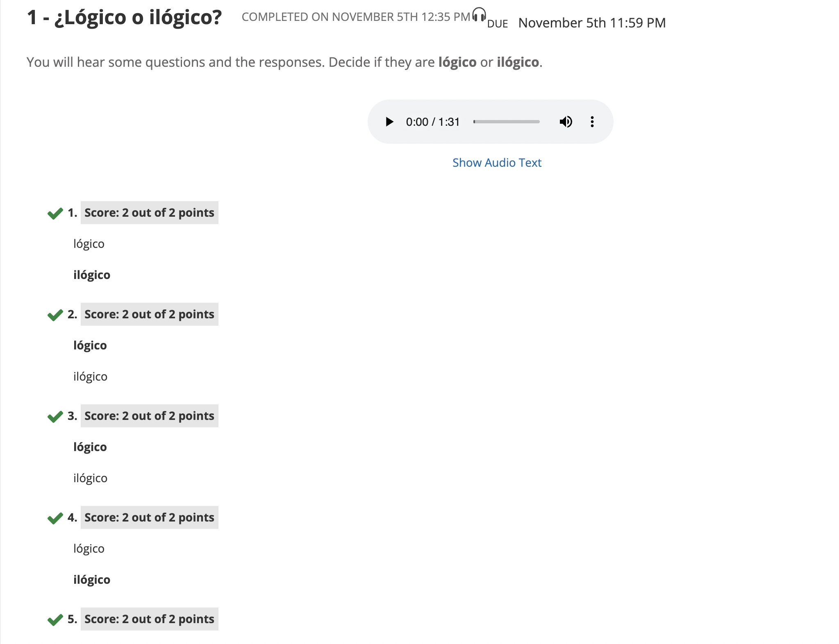Click green checkmark beside question 5
Image resolution: width=839 pixels, height=644 pixels.
(x=55, y=619)
